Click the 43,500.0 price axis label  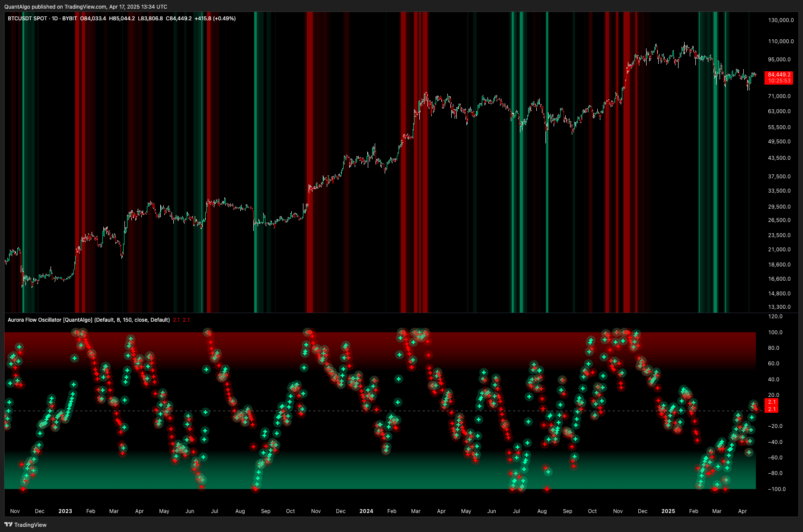coord(779,158)
